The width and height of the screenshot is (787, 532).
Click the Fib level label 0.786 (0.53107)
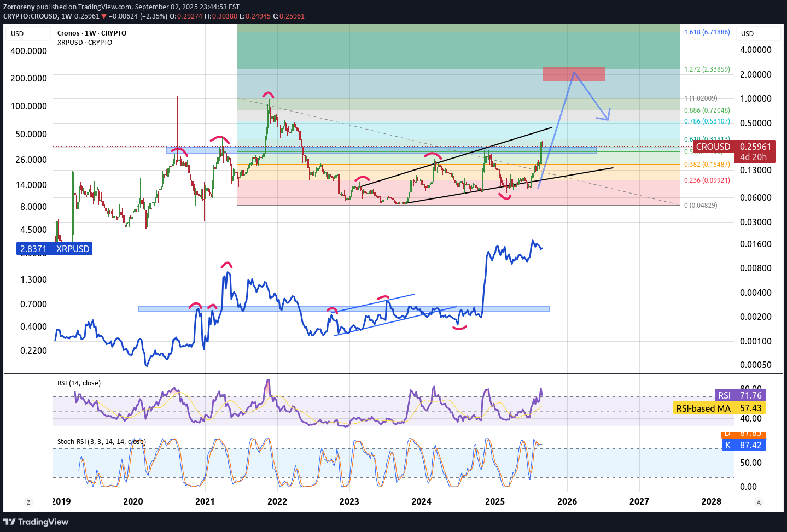pyautogui.click(x=707, y=121)
